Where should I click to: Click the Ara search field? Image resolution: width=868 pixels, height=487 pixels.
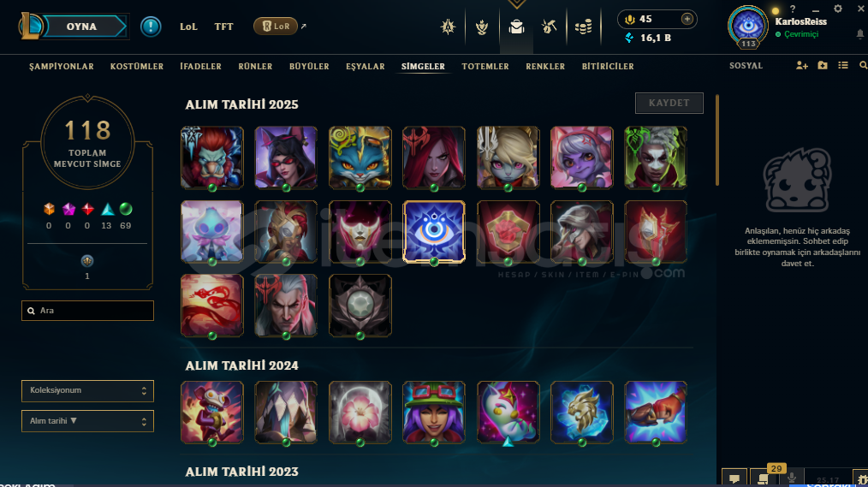[87, 311]
